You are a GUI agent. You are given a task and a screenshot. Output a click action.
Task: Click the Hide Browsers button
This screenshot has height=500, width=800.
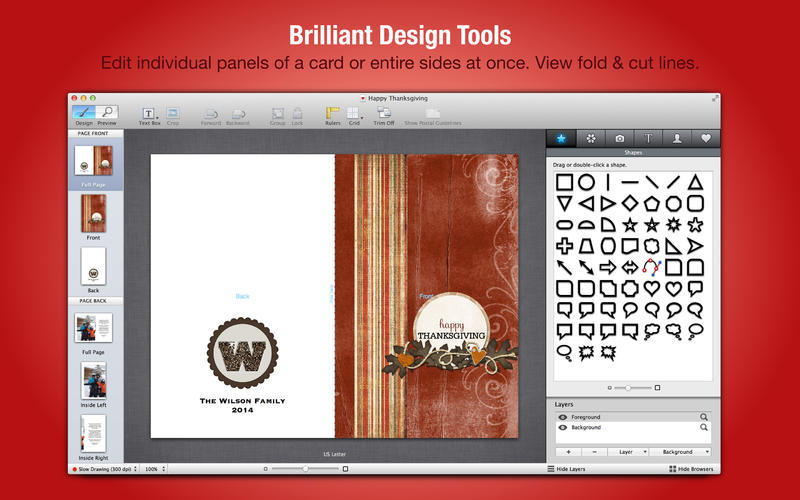[689, 469]
